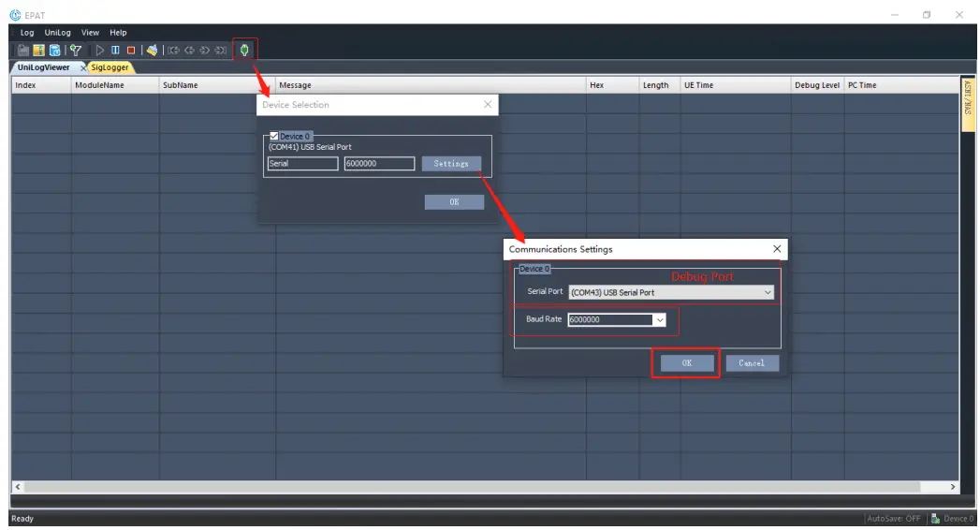The height and width of the screenshot is (530, 980).
Task: Click the Ready status text
Action: point(22,519)
